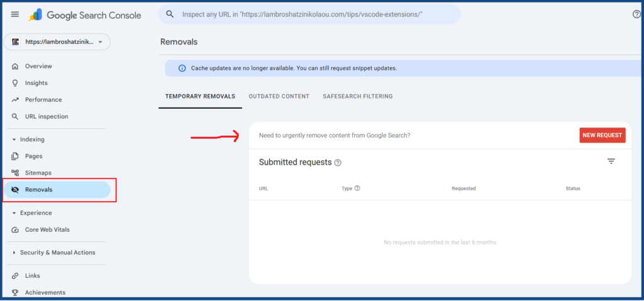Click the Sitemaps tree icon

(x=15, y=173)
